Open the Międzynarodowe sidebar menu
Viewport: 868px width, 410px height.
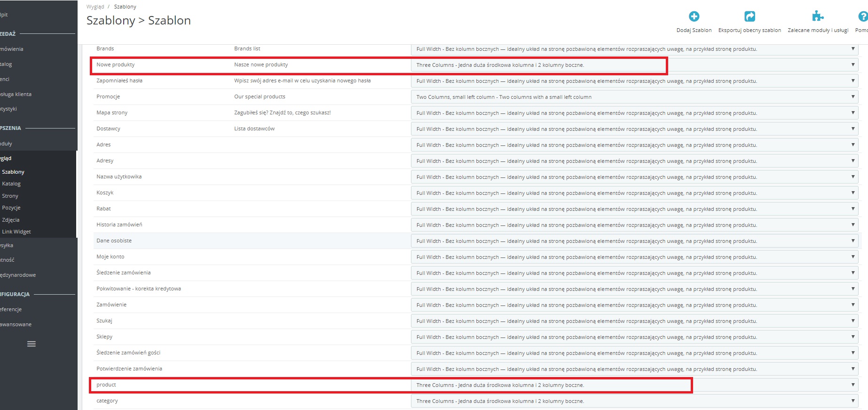click(x=18, y=275)
